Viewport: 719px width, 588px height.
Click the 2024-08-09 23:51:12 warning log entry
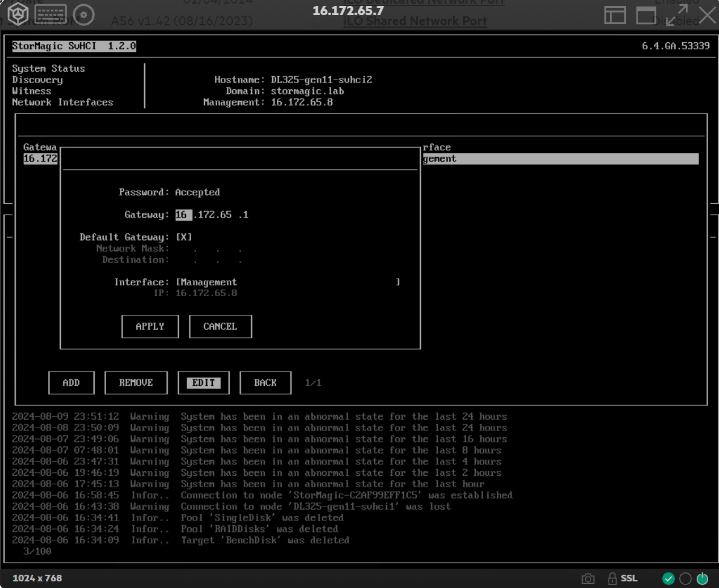tap(259, 417)
